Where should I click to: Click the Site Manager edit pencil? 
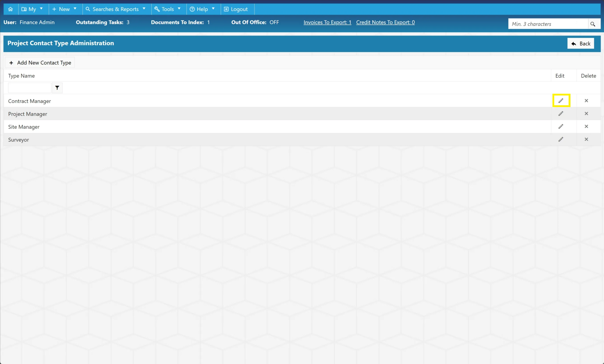pos(561,126)
